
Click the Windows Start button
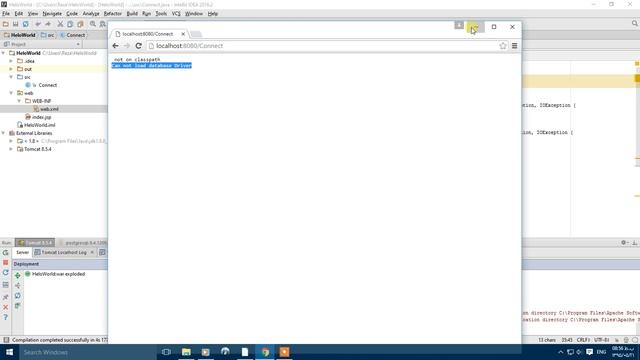pos(9,352)
